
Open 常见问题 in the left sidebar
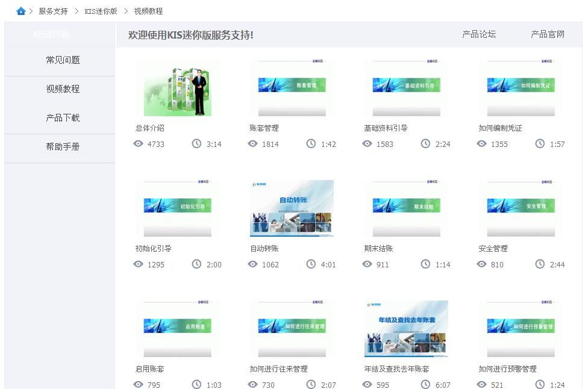[63, 60]
